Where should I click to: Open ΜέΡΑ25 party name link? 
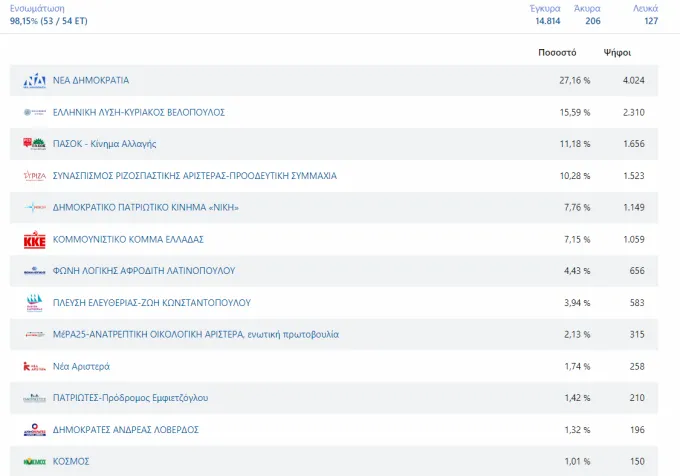coord(196,334)
